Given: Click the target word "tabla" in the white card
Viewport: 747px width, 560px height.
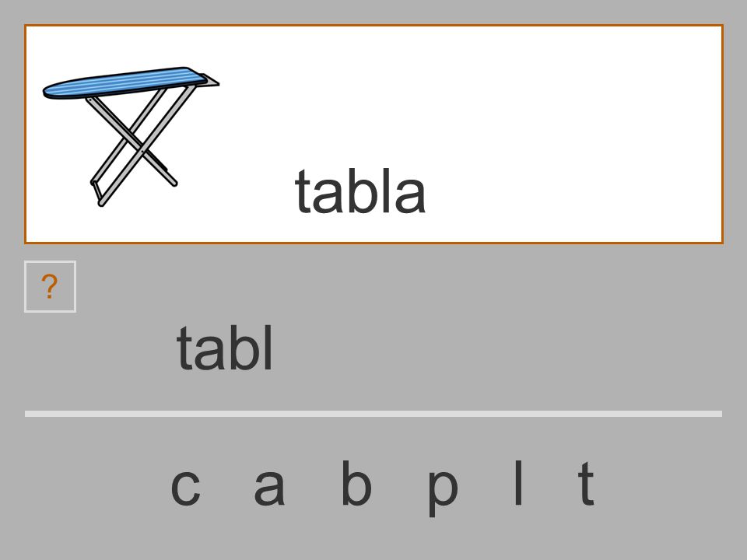Looking at the screenshot, I should (x=360, y=191).
